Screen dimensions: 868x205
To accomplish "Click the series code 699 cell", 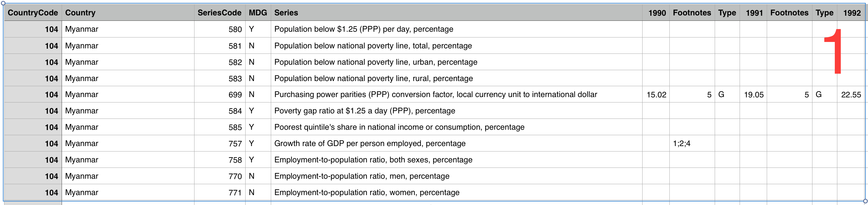I will click(x=235, y=95).
